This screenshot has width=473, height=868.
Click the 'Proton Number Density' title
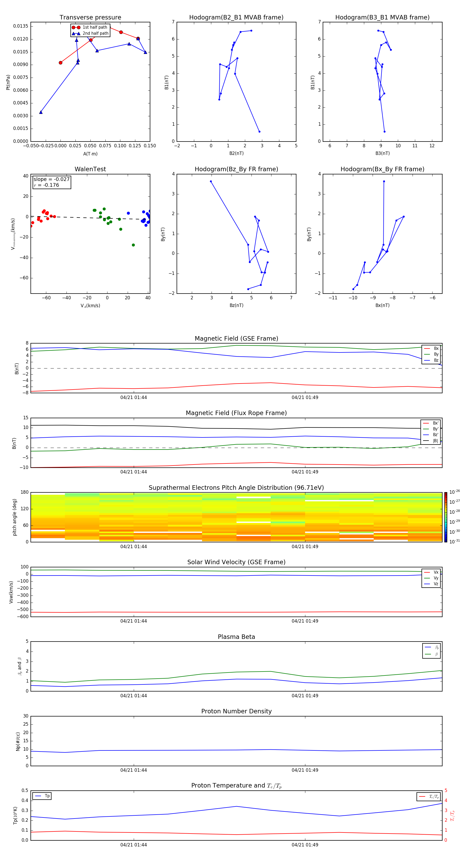tap(236, 711)
